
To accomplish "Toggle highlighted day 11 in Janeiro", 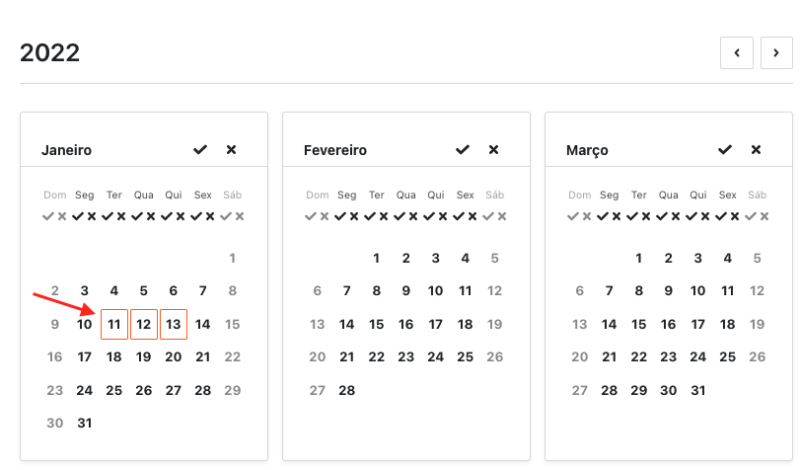I will click(114, 324).
